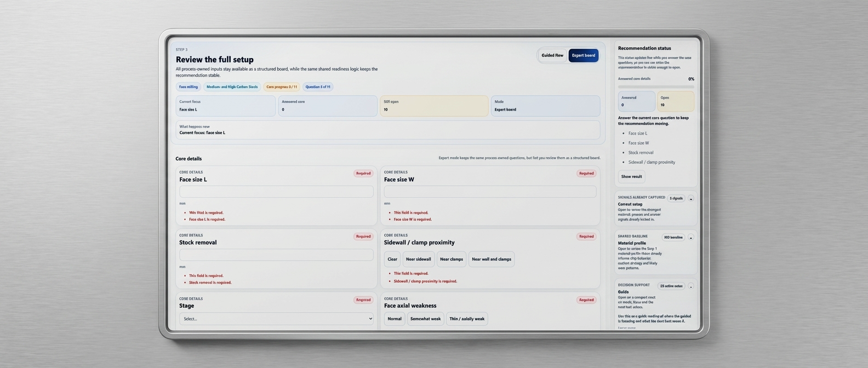Screen dimensions: 868x368
Task: Click the Current focus summary card
Action: click(225, 106)
